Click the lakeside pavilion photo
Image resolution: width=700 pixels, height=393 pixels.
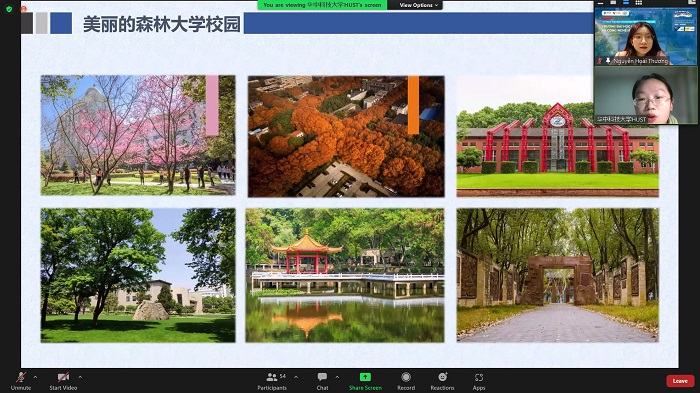coord(345,275)
